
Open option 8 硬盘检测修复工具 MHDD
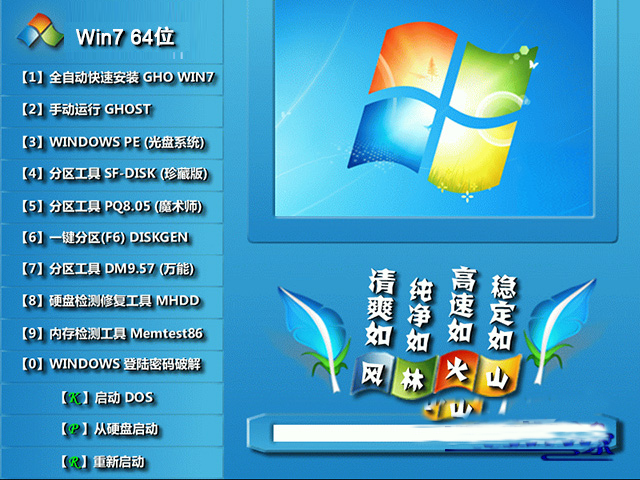click(x=112, y=302)
